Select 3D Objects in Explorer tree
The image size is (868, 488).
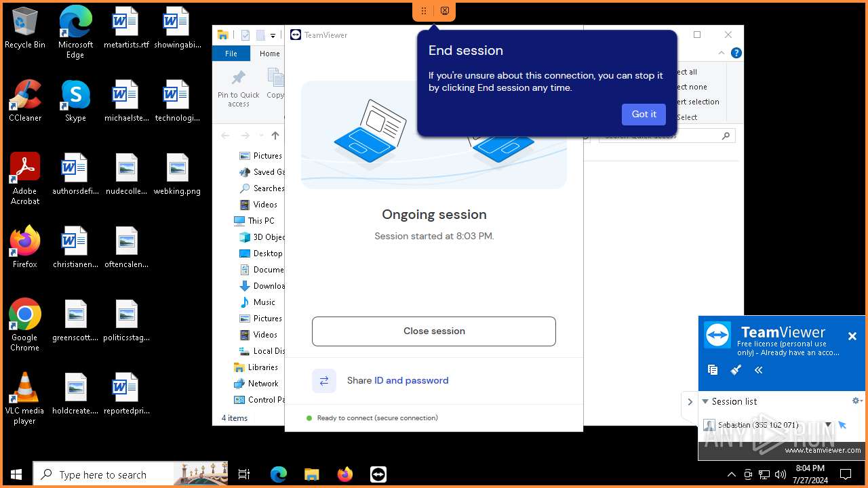pyautogui.click(x=262, y=237)
